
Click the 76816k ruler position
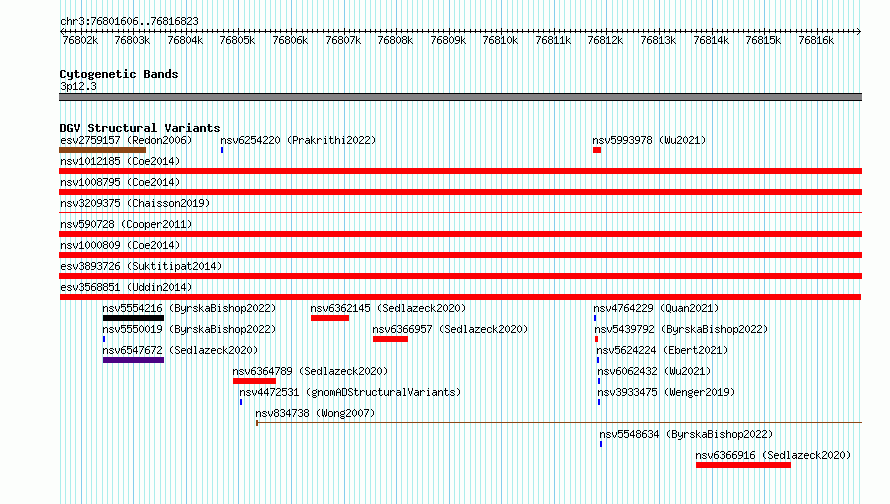[816, 40]
